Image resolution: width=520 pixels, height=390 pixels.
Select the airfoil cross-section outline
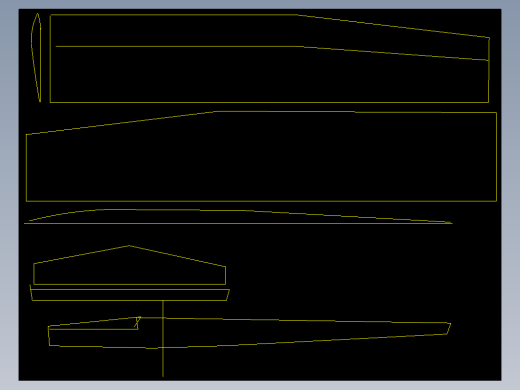36,58
